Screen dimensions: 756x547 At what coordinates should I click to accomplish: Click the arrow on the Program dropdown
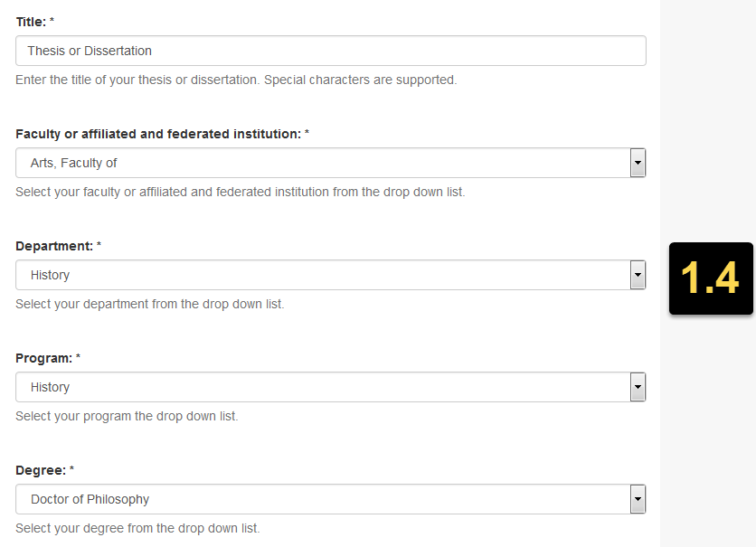click(638, 387)
